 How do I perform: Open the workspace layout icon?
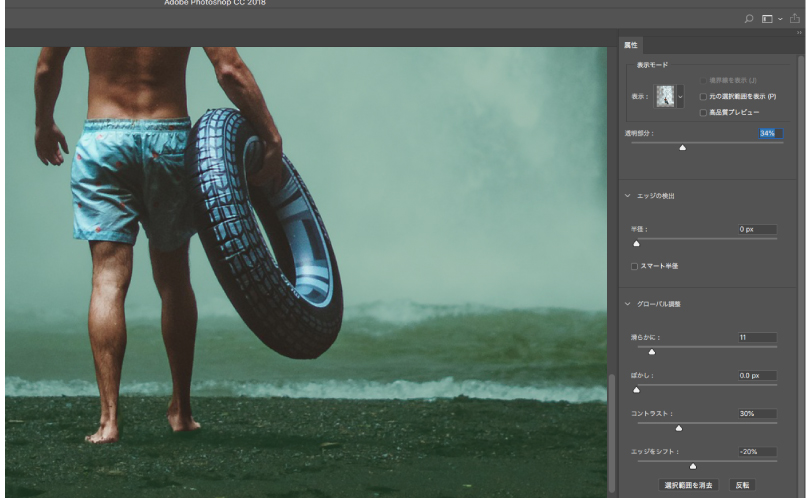767,19
